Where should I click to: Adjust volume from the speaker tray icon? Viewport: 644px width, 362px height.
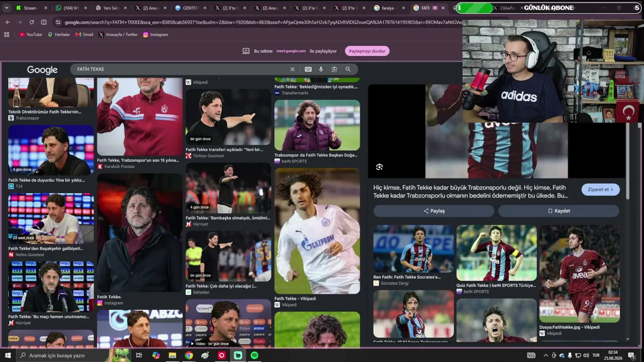click(x=586, y=355)
